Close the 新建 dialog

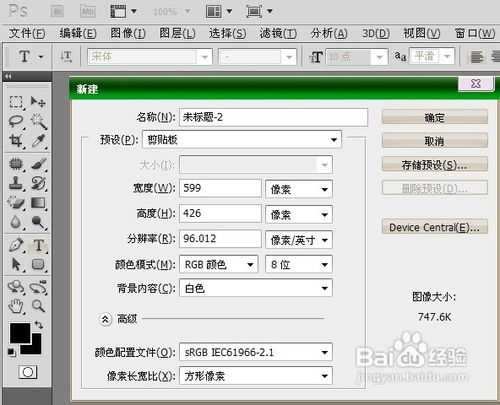tap(476, 83)
